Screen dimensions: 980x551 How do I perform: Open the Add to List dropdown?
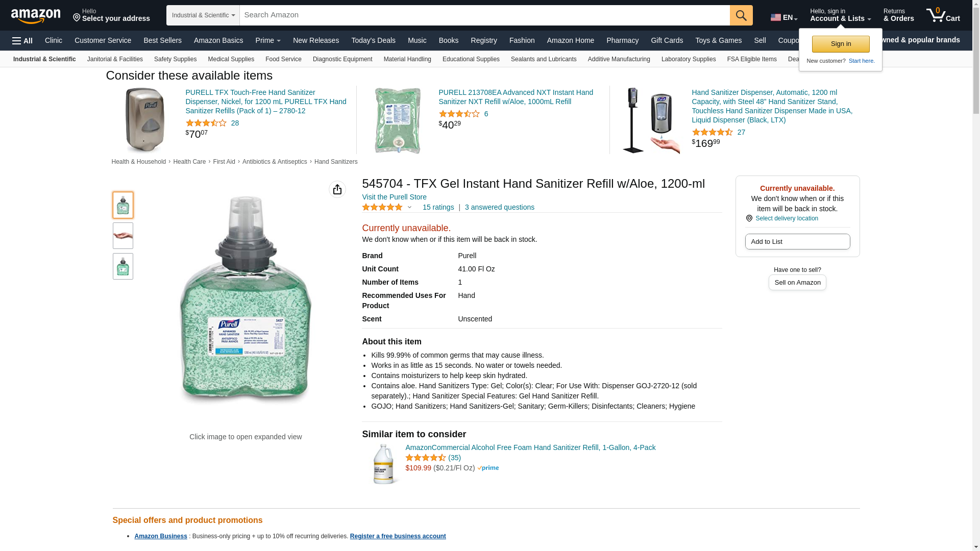click(x=797, y=242)
